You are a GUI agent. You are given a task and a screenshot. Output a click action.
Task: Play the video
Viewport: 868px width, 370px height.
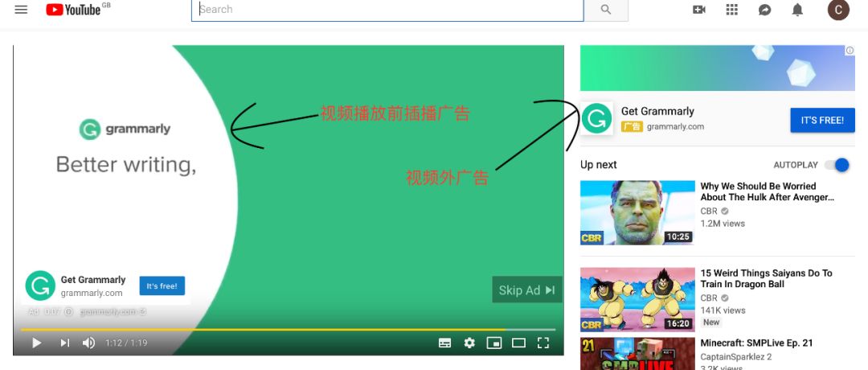[x=36, y=343]
